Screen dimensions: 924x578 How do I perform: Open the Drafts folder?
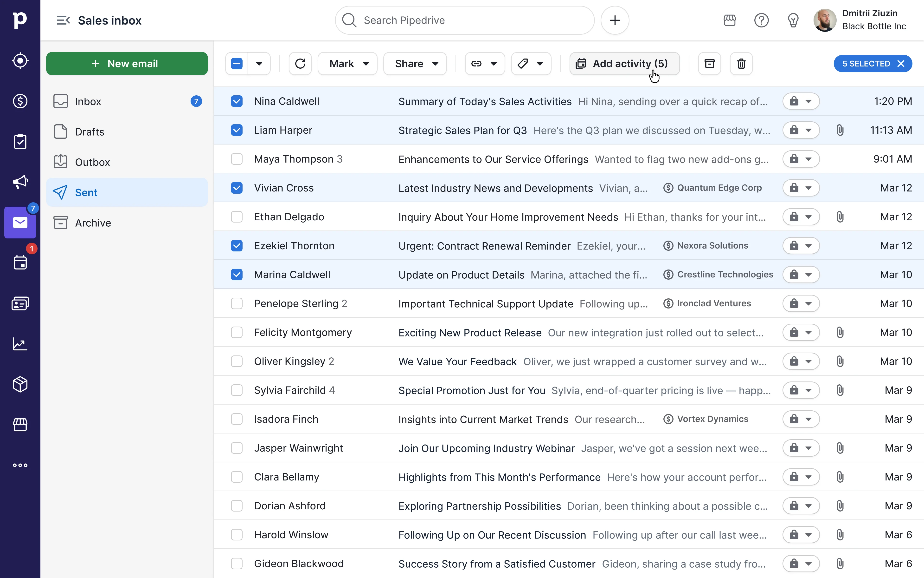(x=127, y=132)
